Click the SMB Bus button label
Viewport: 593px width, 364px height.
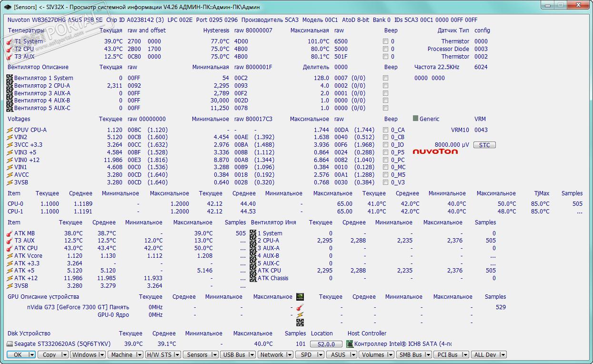point(411,355)
